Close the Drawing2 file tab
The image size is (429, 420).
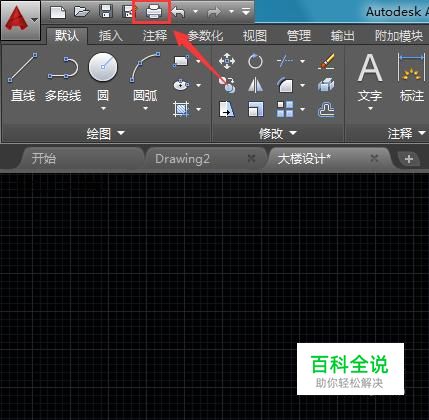coord(252,159)
